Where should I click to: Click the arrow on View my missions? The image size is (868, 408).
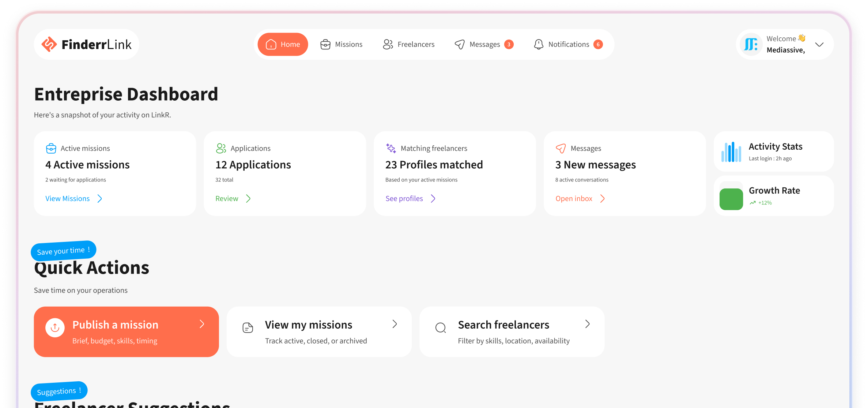point(395,324)
